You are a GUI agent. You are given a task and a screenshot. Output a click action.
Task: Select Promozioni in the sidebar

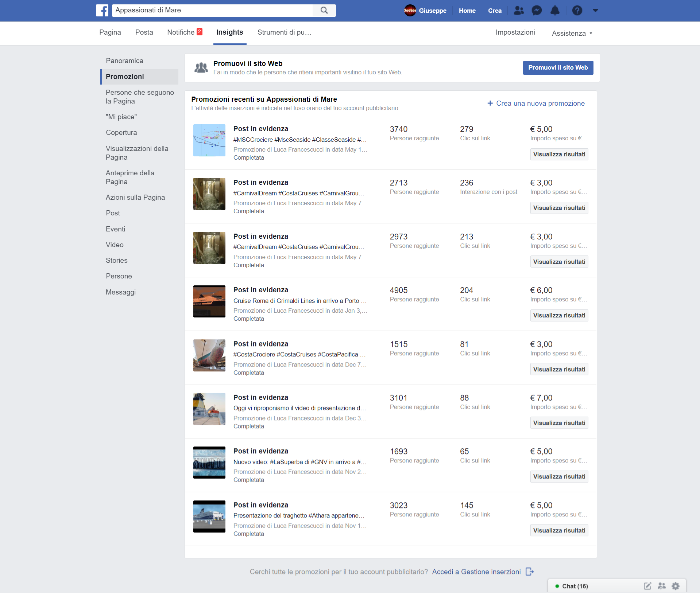[139, 77]
